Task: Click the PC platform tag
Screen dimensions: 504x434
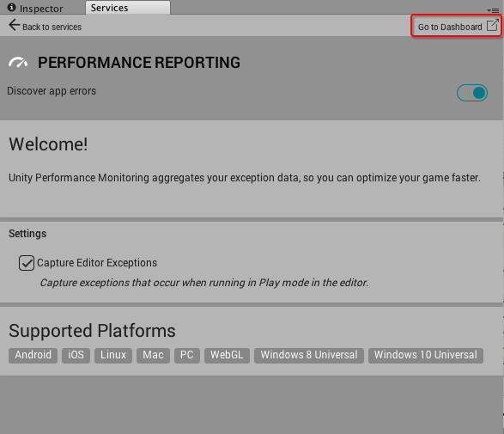Action: click(x=187, y=355)
